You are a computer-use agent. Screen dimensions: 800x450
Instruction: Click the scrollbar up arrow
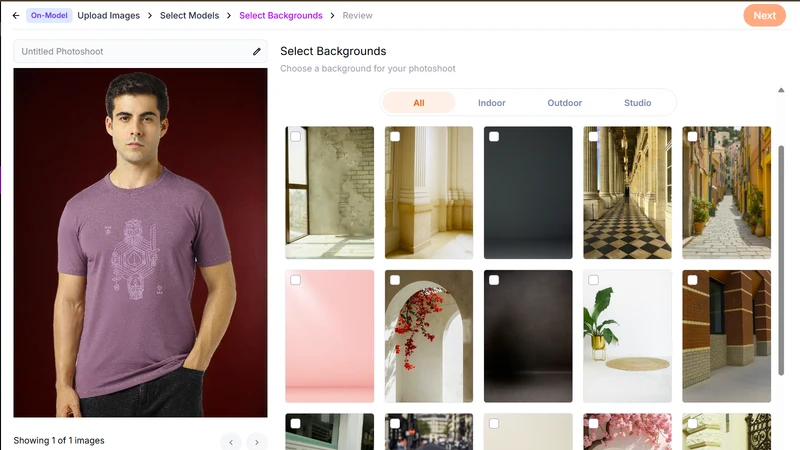tap(781, 90)
